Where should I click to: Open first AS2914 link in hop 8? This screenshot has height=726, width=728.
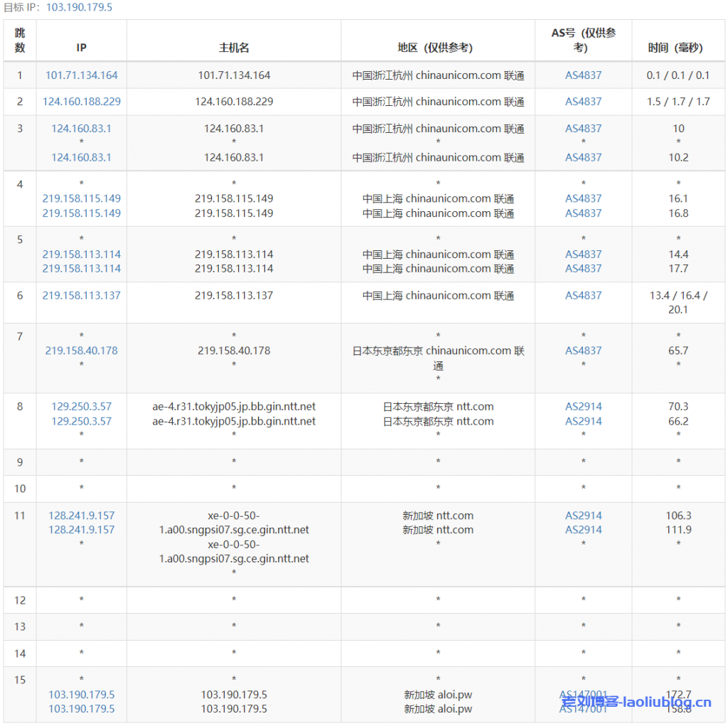[583, 407]
